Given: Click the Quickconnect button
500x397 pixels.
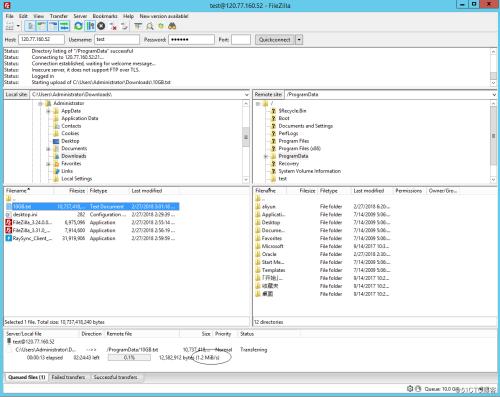Looking at the screenshot, I should [x=275, y=40].
